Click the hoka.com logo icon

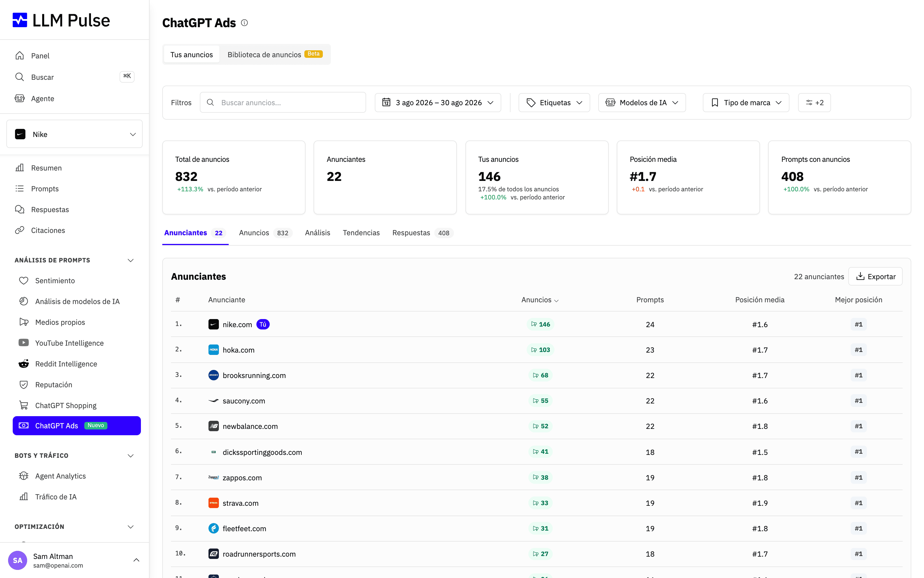pyautogui.click(x=213, y=350)
